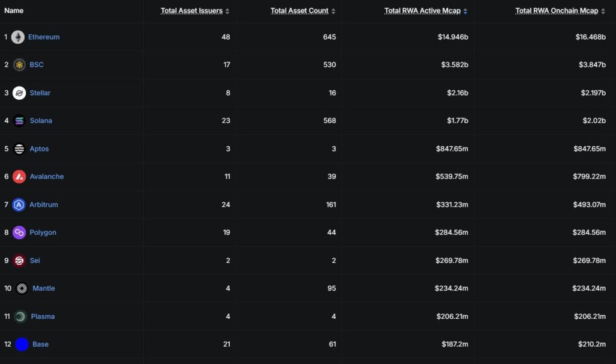Viewport: 616px width, 364px height.
Task: Click the Polygon purple logo icon
Action: [19, 233]
